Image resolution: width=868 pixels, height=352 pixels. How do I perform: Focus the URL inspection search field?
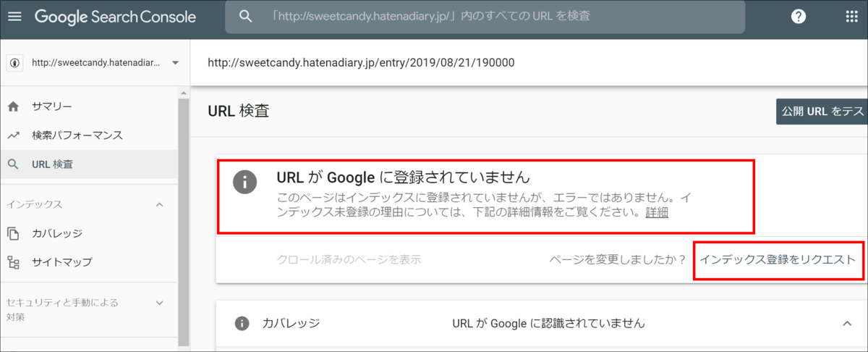485,17
